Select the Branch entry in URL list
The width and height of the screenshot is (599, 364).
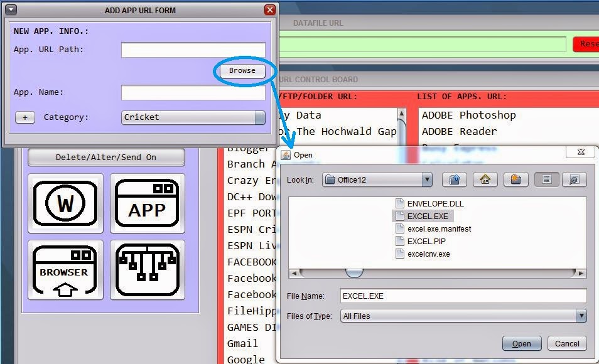[x=252, y=164]
